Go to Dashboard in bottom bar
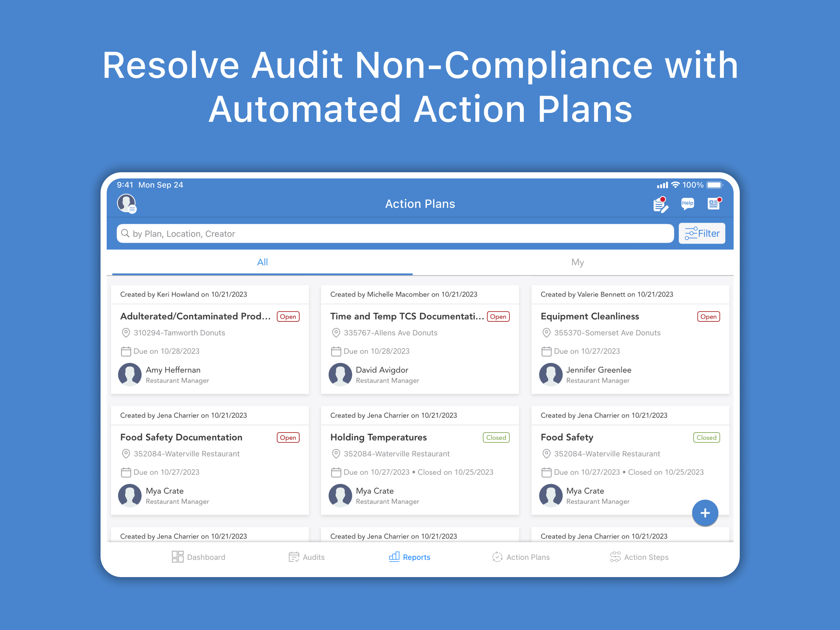The width and height of the screenshot is (840, 630). [198, 557]
